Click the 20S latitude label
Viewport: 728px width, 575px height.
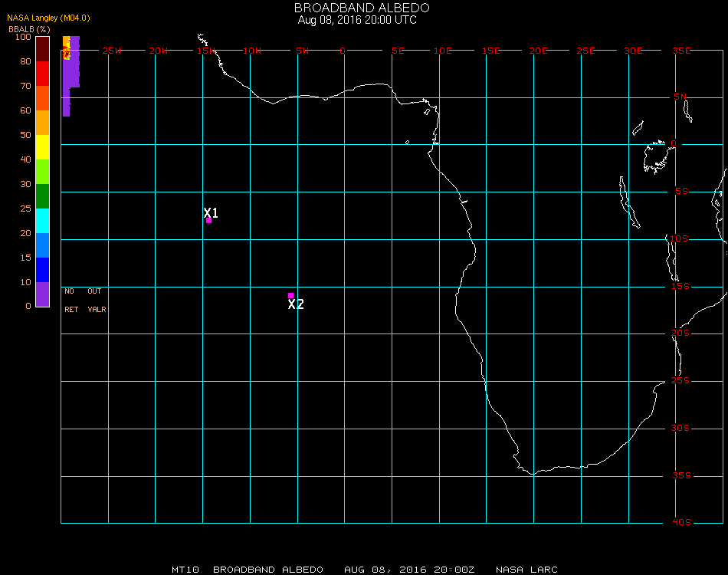[x=680, y=333]
